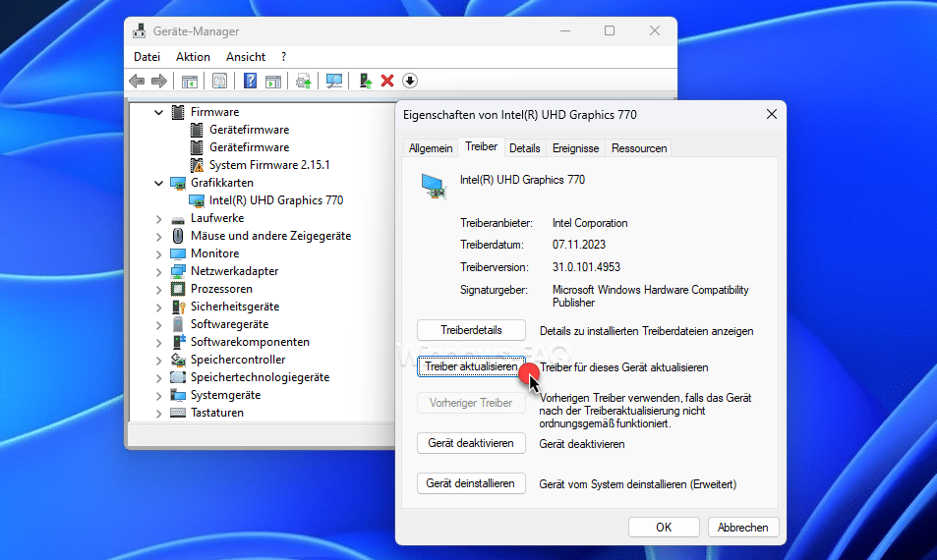Click the Laufwerke drive icon
This screenshot has width=937, height=560.
178,219
